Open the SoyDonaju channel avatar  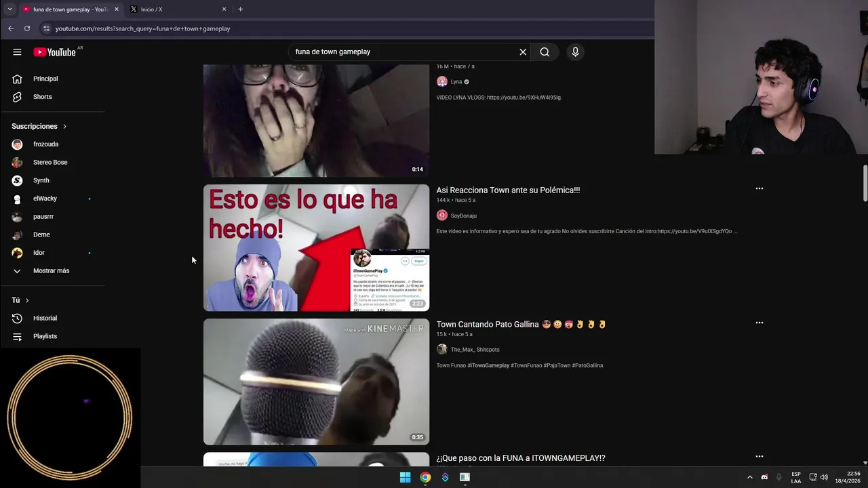coord(442,216)
